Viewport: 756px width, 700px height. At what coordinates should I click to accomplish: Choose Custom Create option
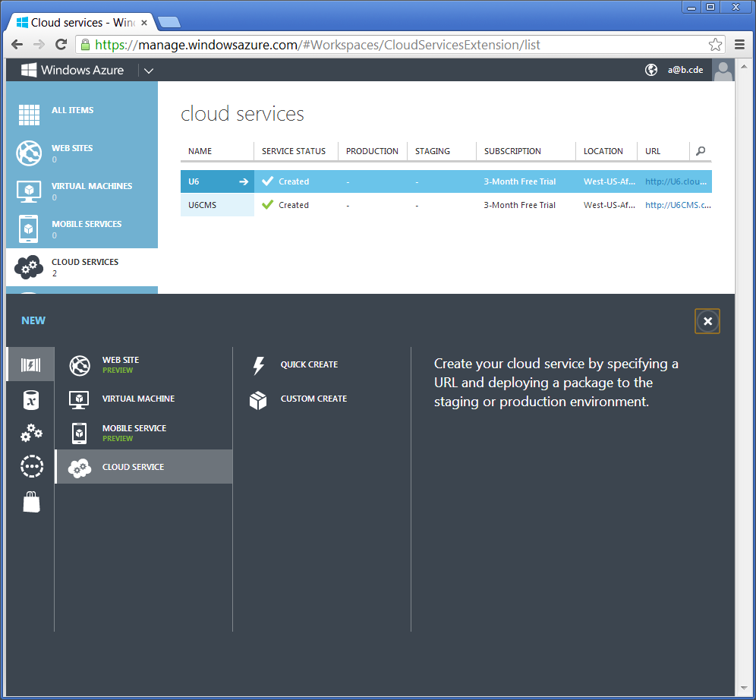(313, 399)
